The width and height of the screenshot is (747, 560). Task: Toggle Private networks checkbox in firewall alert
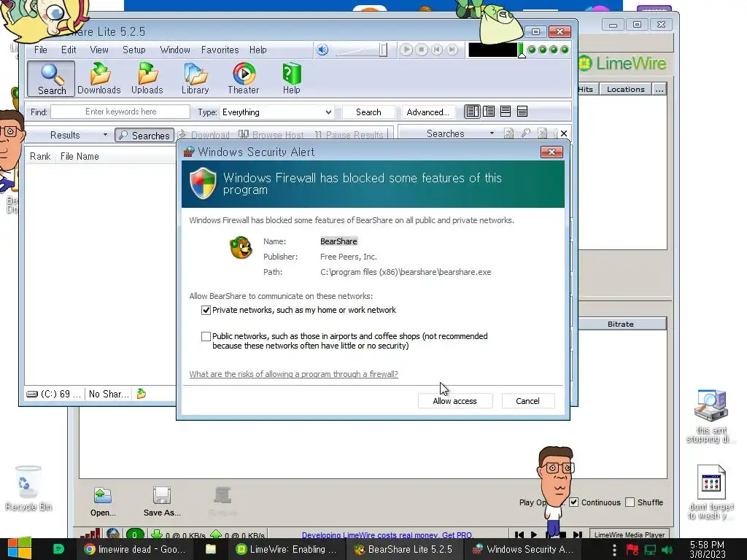tap(206, 310)
